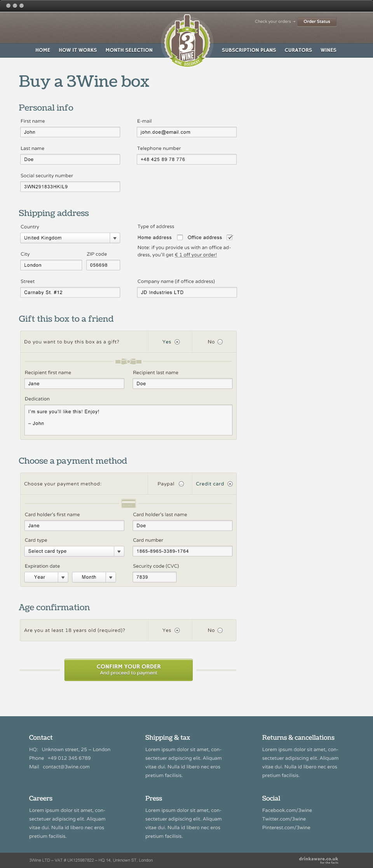Open Facebook.com/3wine social link

[x=287, y=810]
